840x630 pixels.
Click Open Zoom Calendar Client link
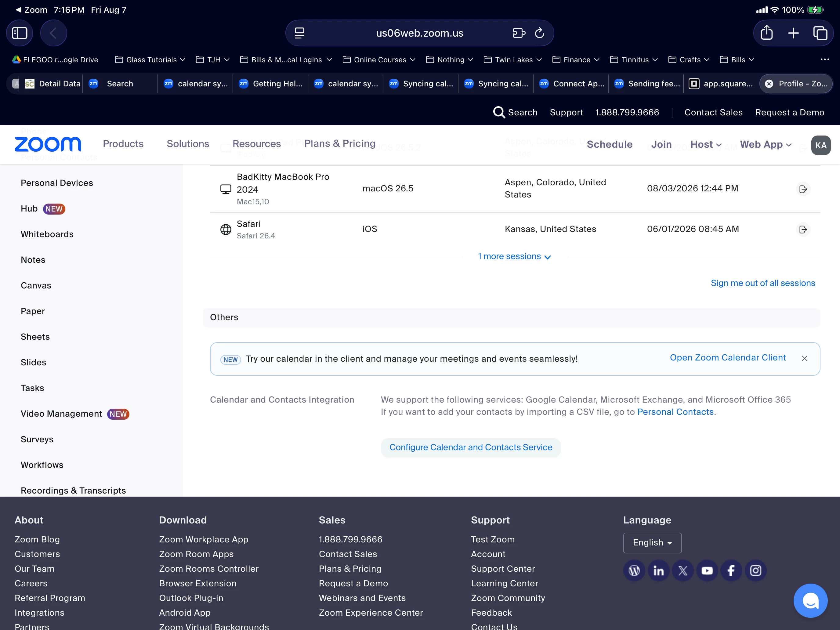(x=728, y=357)
